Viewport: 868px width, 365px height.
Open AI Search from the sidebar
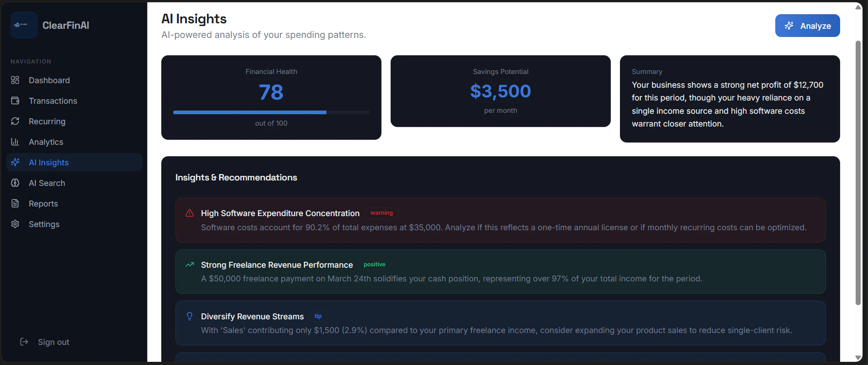point(74,183)
